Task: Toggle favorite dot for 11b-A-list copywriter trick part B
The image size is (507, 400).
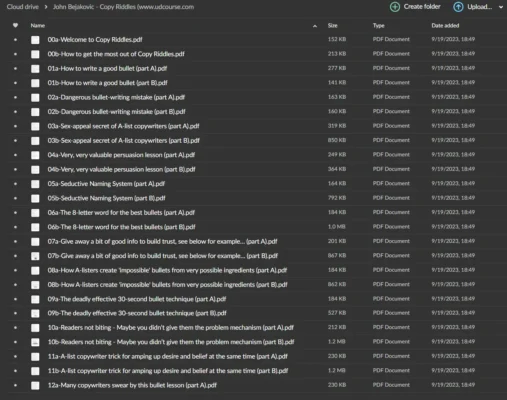Action: click(x=15, y=371)
